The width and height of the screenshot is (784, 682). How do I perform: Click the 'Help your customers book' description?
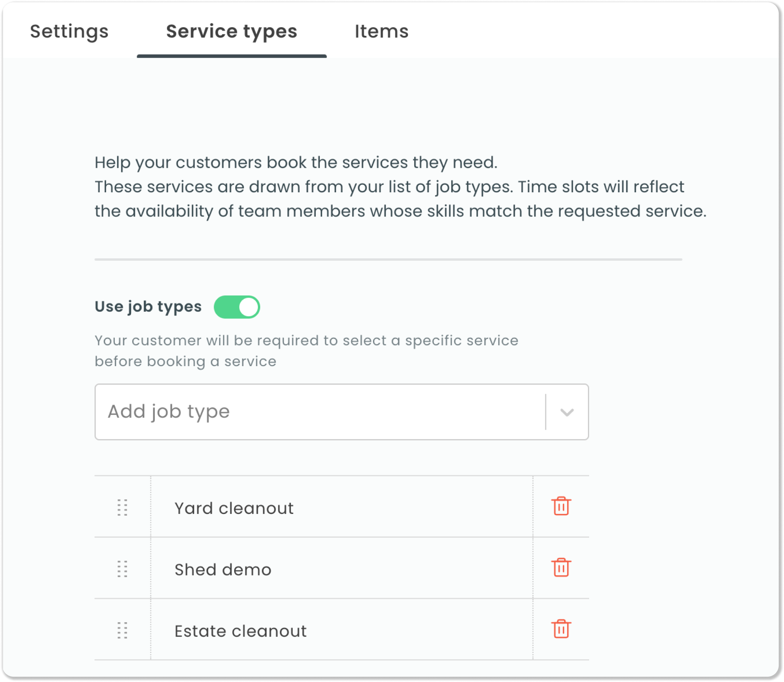coord(400,187)
